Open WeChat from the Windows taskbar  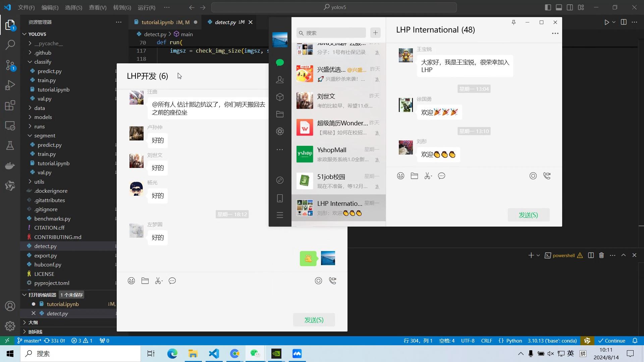point(255,354)
